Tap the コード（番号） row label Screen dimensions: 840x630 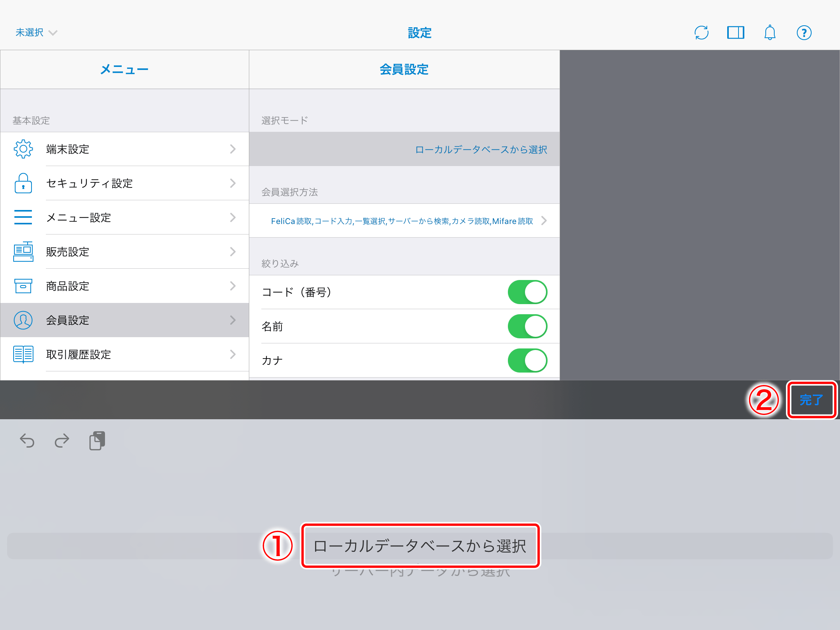pos(297,292)
